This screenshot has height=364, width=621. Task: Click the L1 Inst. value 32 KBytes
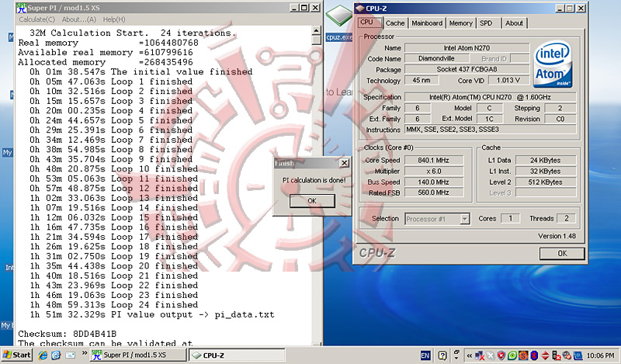coord(546,171)
